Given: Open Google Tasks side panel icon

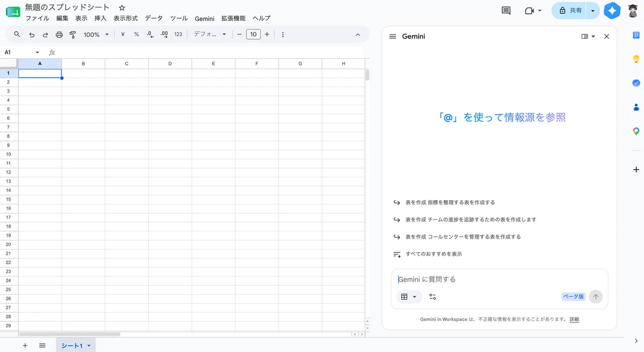Looking at the screenshot, I should 636,83.
